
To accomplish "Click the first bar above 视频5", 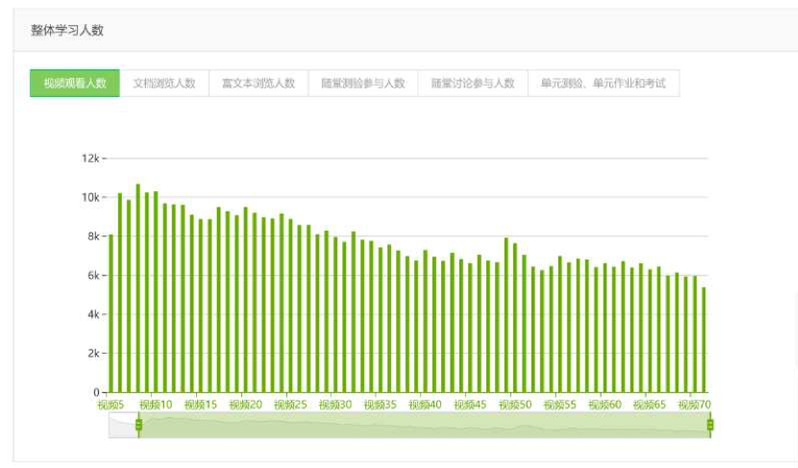I will pos(111,320).
